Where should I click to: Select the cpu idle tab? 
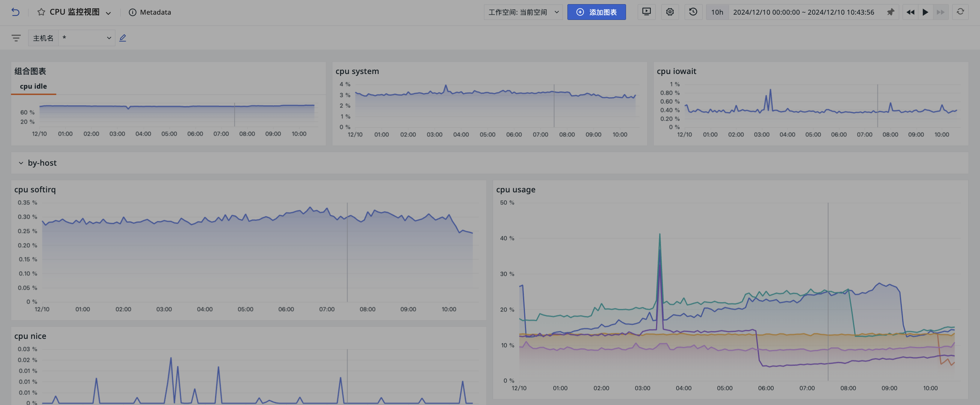click(x=33, y=86)
